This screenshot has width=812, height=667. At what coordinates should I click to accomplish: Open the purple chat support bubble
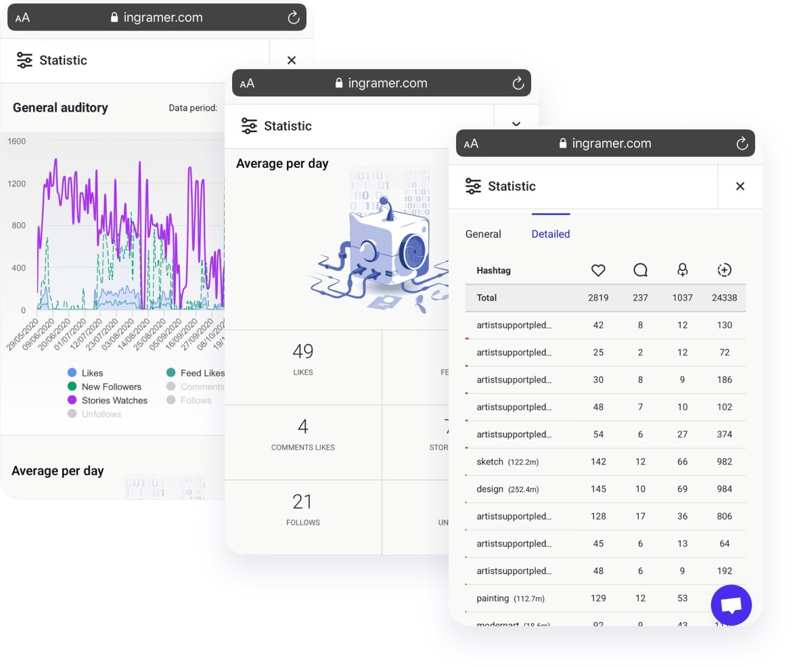(731, 605)
